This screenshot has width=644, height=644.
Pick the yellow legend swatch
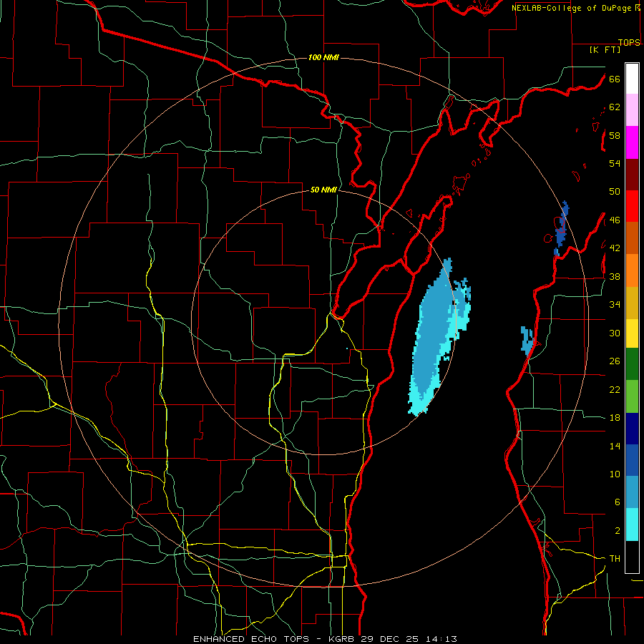(x=632, y=333)
